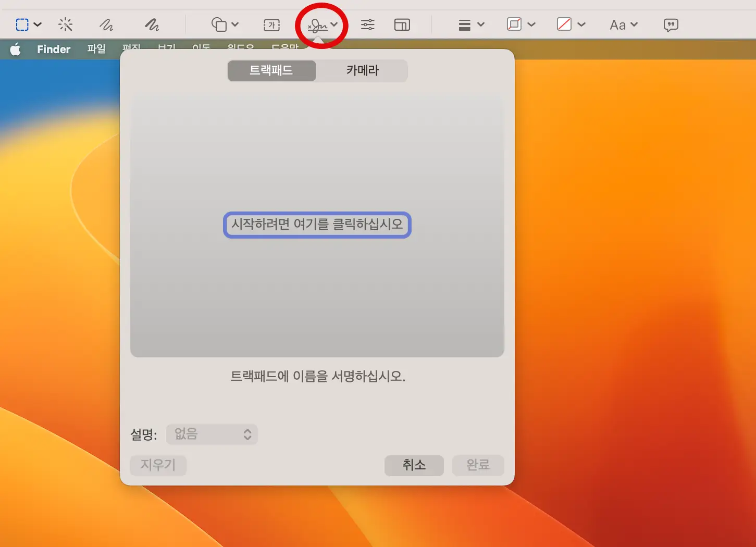Expand the line thickness dropdown chevron
Viewport: 756px width, 547px height.
click(481, 24)
